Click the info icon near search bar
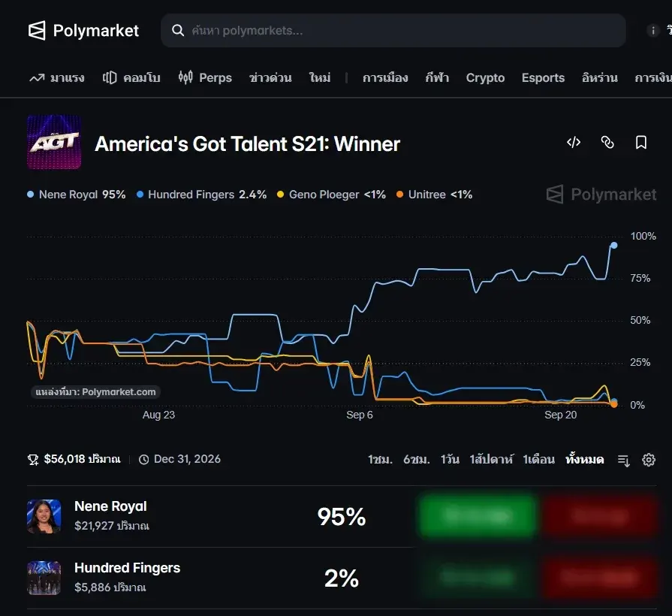Image resolution: width=672 pixels, height=616 pixels. click(x=652, y=31)
